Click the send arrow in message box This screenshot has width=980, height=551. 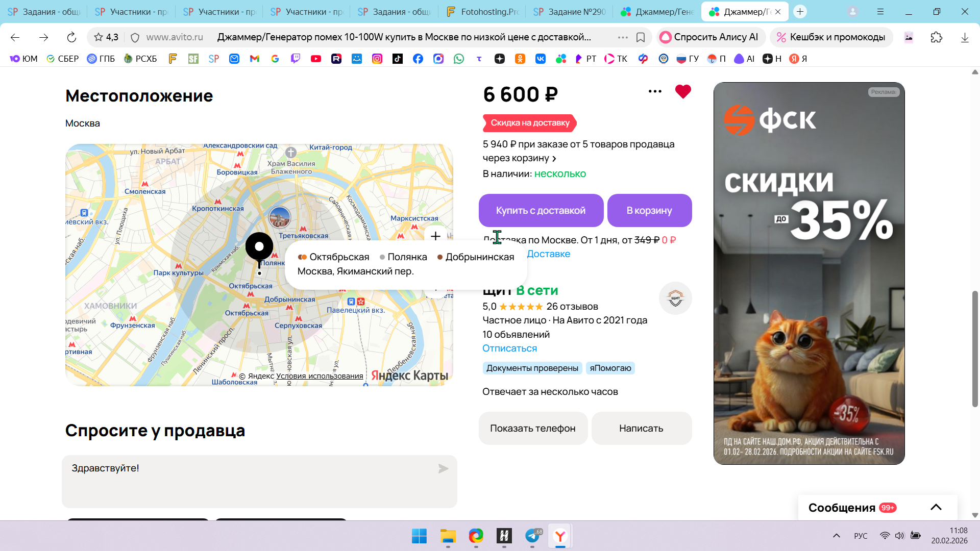point(443,468)
